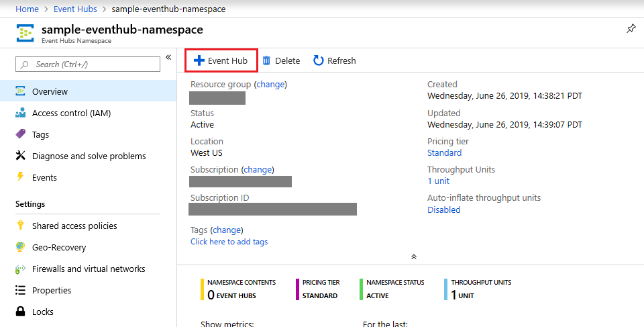Viewport: 644px width, 327px height.
Task: Open the Standard pricing tier link
Action: (444, 152)
